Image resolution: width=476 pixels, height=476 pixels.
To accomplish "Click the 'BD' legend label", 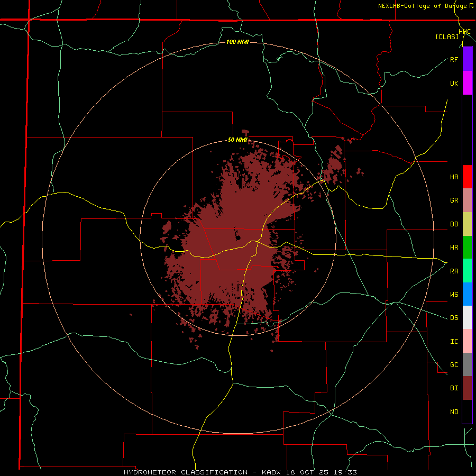I will point(454,224).
